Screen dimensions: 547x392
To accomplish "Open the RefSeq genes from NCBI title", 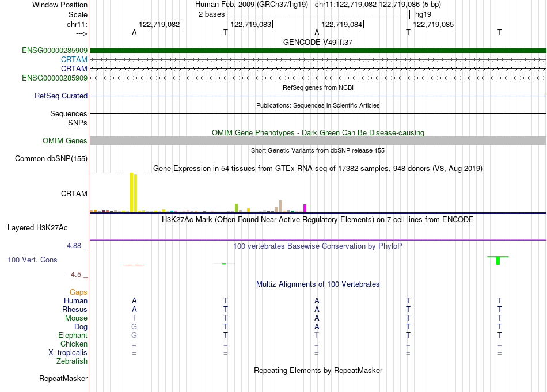I will tap(318, 87).
